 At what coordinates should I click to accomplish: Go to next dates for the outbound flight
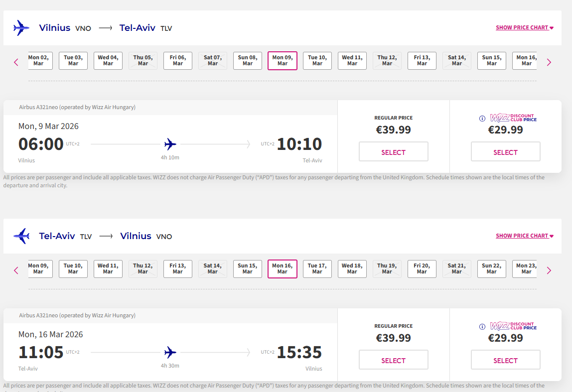[549, 62]
